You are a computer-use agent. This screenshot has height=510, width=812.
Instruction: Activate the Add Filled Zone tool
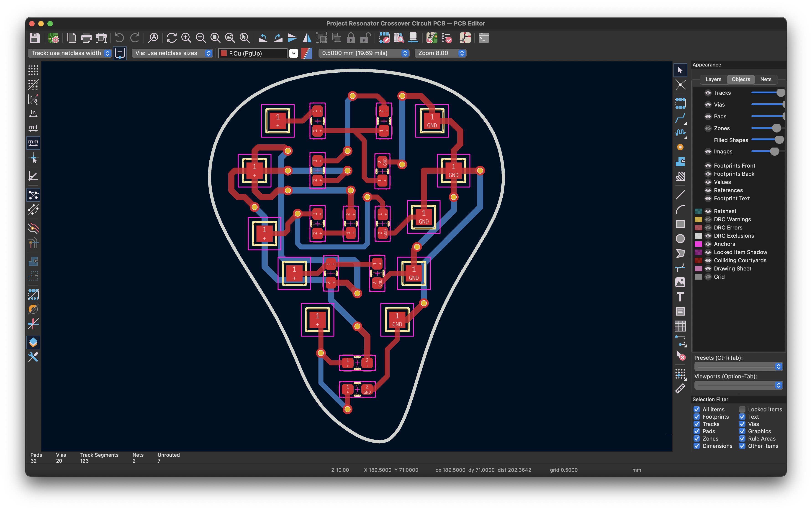(x=681, y=162)
